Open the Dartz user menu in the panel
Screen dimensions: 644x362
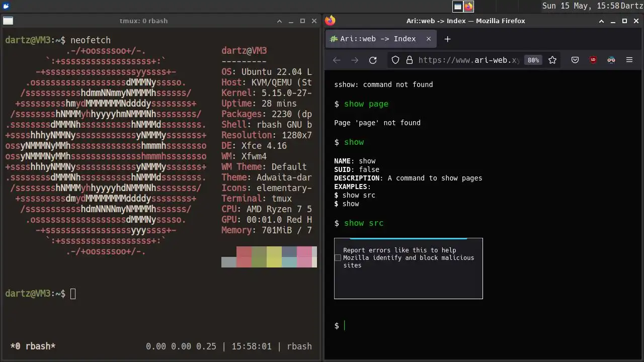click(x=631, y=6)
